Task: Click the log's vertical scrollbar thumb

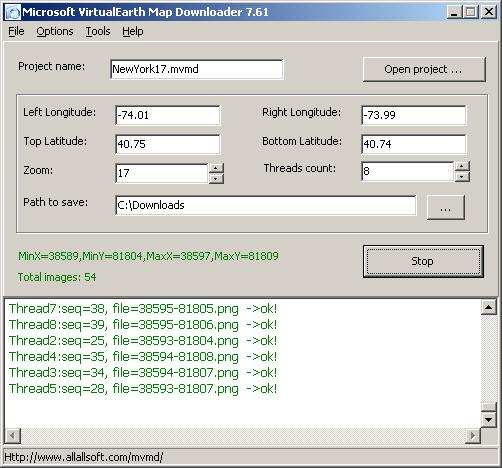Action: [x=488, y=407]
